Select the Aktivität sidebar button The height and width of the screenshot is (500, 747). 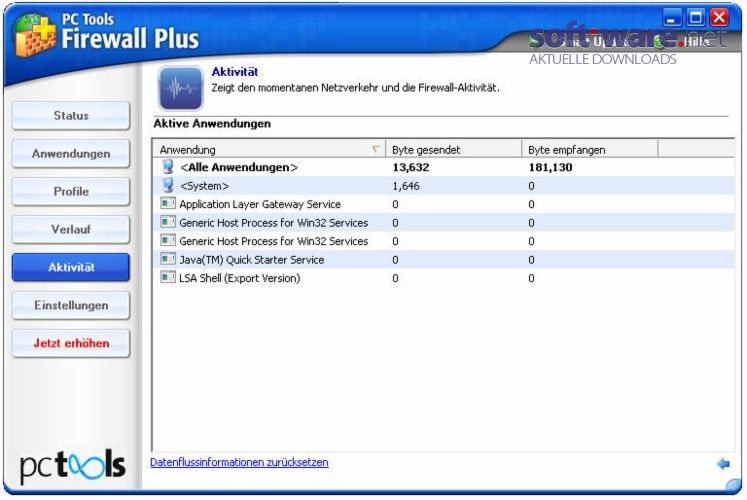pos(71,267)
